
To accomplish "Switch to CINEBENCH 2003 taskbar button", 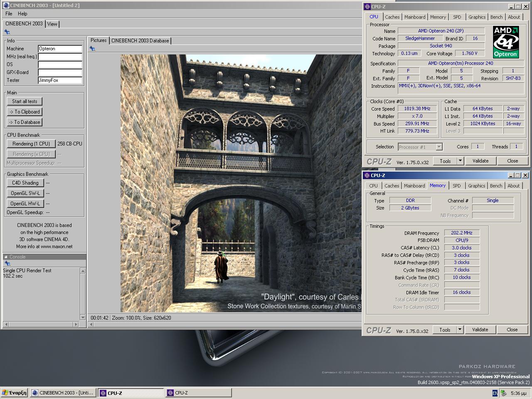I will point(63,393).
